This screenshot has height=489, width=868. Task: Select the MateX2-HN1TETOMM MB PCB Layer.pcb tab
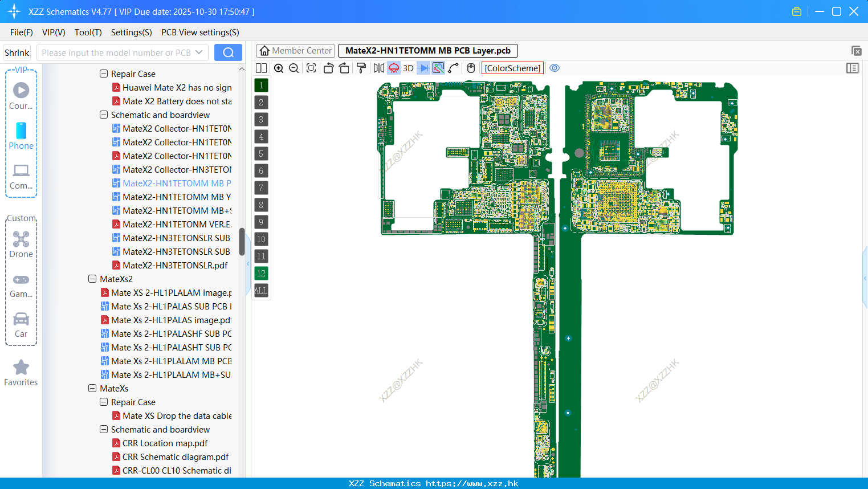pos(428,51)
